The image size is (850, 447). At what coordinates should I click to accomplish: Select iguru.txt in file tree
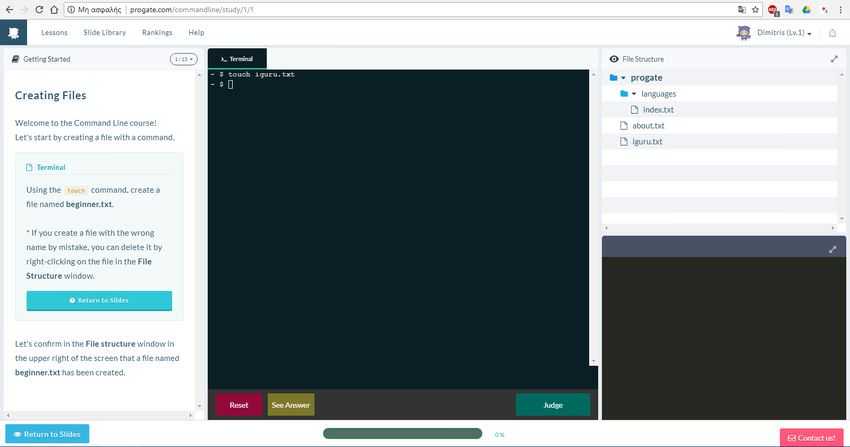[647, 141]
